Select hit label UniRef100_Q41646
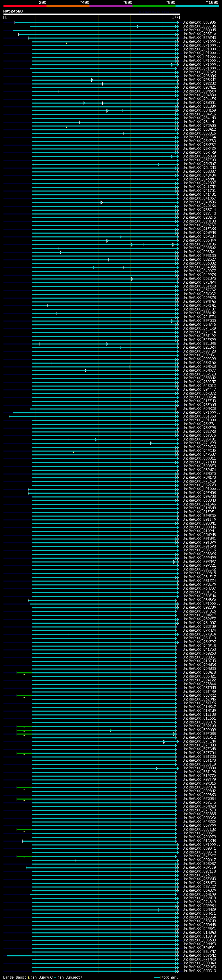Image resolution: width=222 pixels, height=980 pixels. (x=199, y=504)
